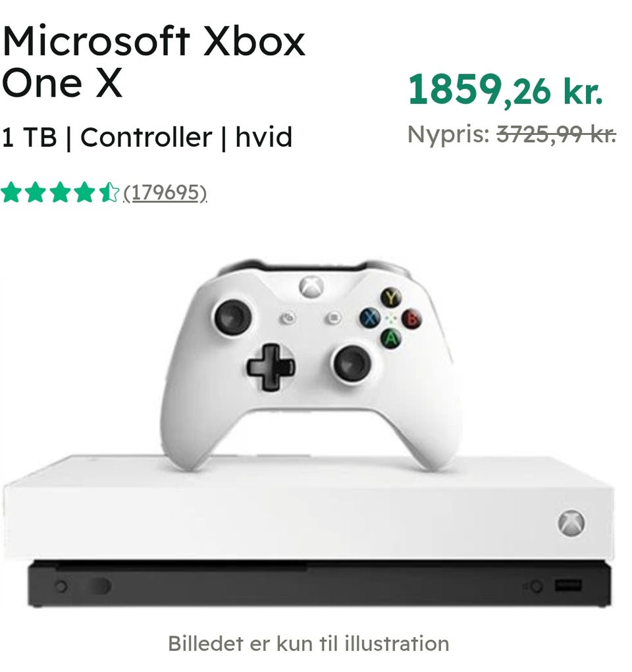
Task: Click the yellow Y button on controller
Action: pyautogui.click(x=391, y=297)
